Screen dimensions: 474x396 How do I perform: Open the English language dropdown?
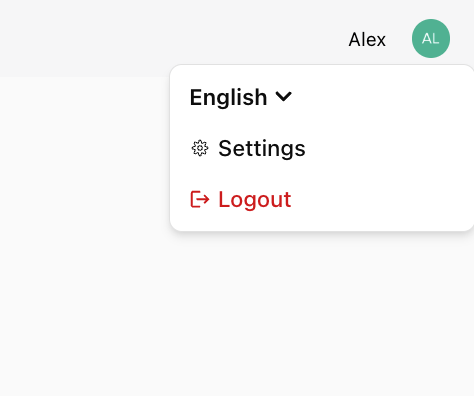pyautogui.click(x=241, y=97)
